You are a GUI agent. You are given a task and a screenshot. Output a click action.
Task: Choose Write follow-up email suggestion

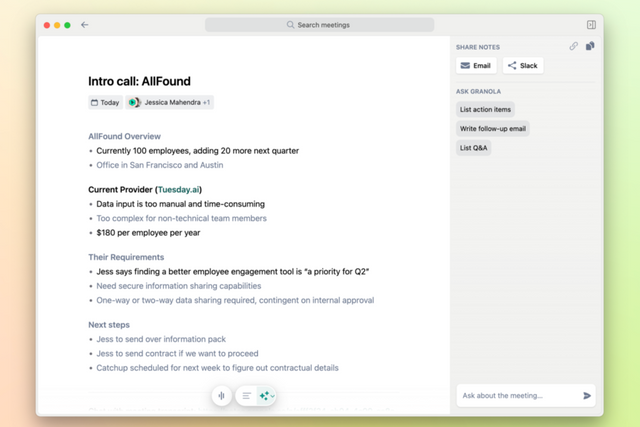tap(493, 129)
